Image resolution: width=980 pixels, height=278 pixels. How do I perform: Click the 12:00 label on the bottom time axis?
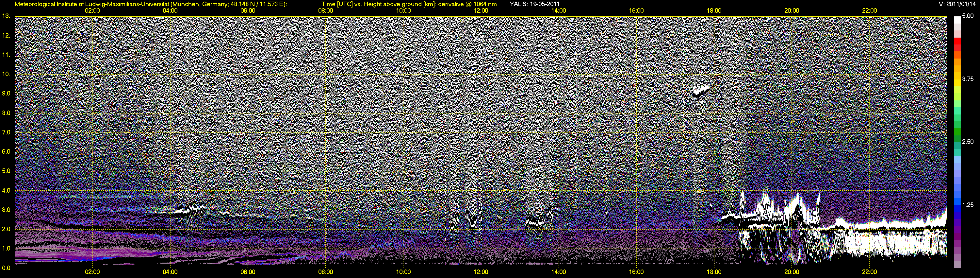coord(481,272)
